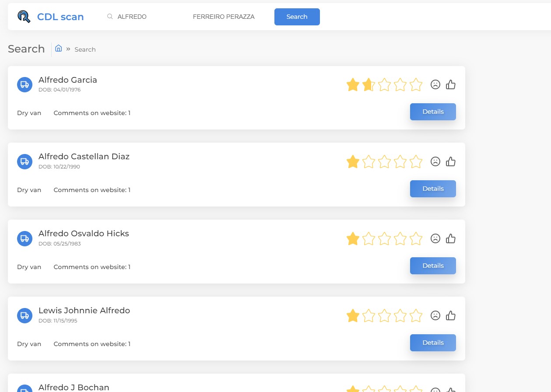
Task: Click the CDL scan logo icon
Action: (x=24, y=17)
